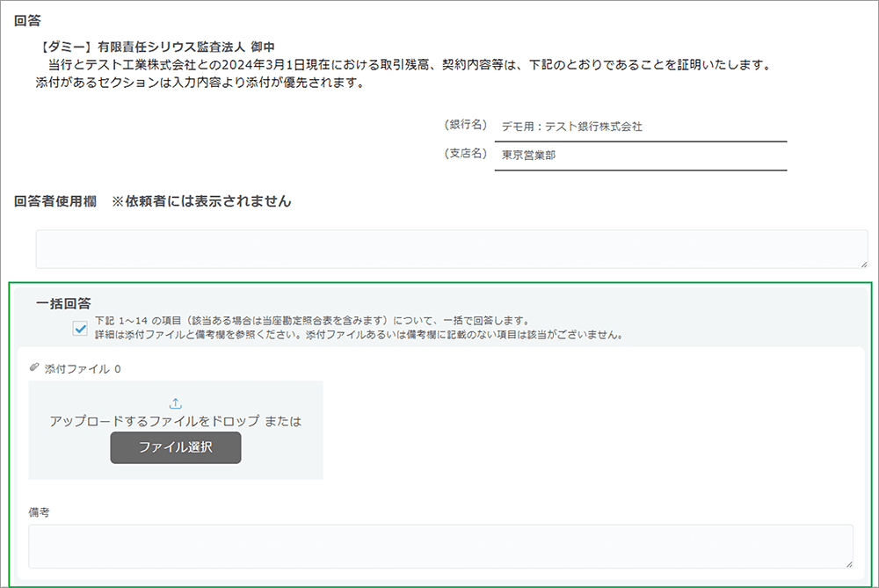Screen dimensions: 879x588
Task: Click the upload arrow icon in drop zone
Action: click(x=175, y=403)
